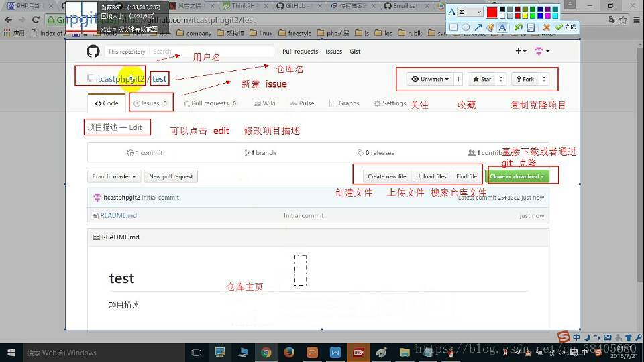This screenshot has width=644, height=362.
Task: Switch to the Wiki tab
Action: tap(264, 103)
